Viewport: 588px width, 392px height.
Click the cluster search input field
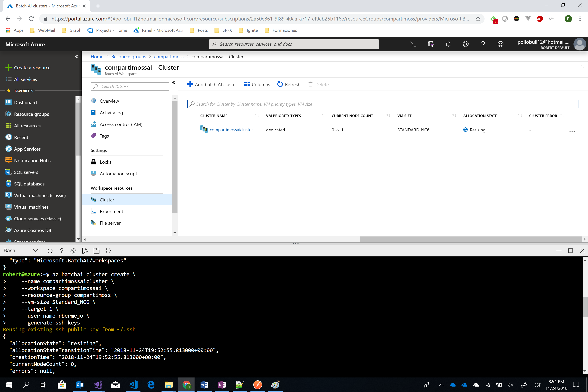pos(300,104)
